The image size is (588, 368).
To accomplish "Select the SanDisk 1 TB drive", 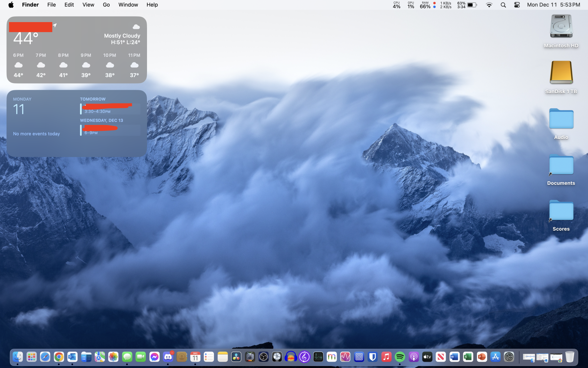I will (561, 73).
